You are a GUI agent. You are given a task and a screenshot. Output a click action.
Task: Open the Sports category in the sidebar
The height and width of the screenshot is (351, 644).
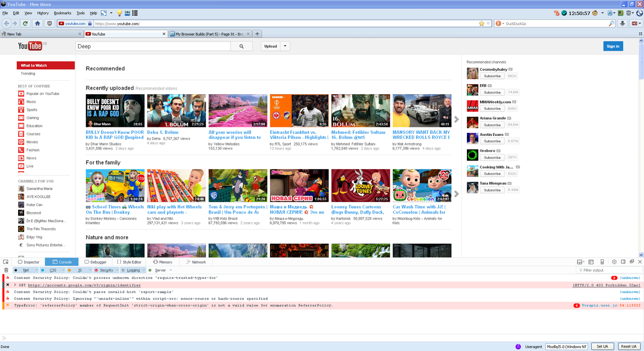(x=32, y=110)
